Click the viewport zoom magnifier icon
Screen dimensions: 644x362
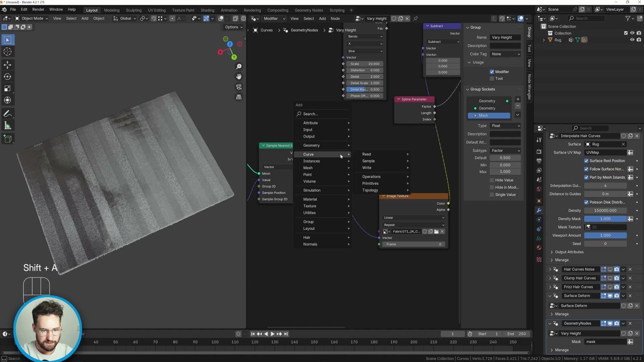[x=239, y=67]
